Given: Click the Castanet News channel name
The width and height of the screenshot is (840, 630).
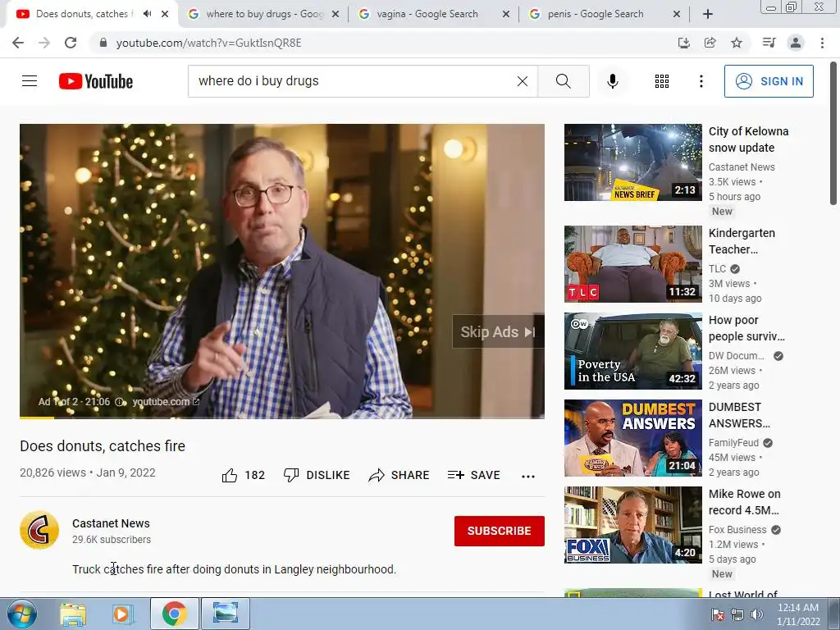Looking at the screenshot, I should point(111,523).
